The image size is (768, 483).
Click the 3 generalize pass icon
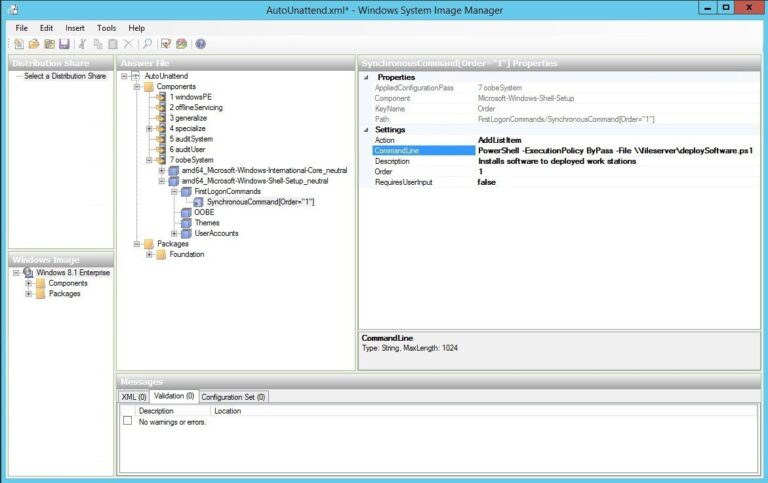tap(161, 118)
